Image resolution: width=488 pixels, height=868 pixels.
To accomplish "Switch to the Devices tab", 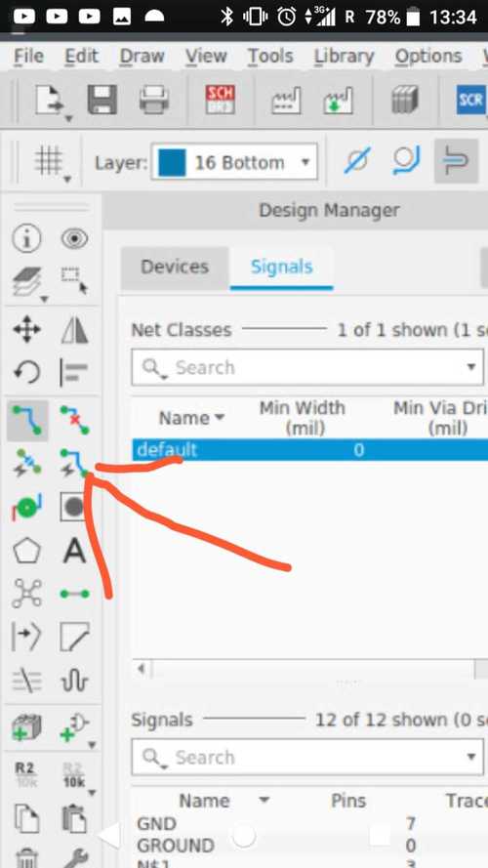I will pyautogui.click(x=175, y=267).
